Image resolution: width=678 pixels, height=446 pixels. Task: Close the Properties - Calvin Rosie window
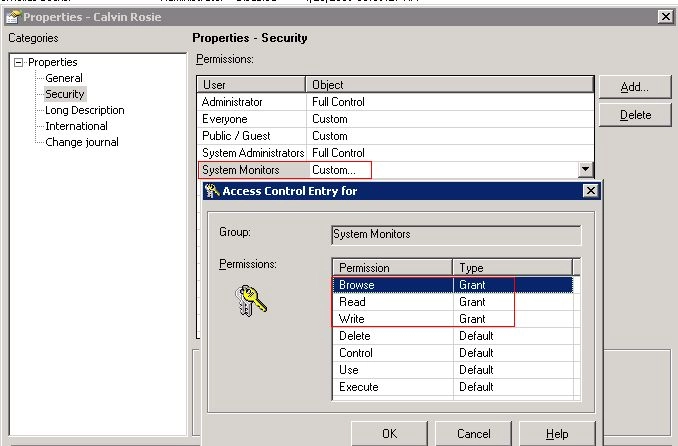click(x=665, y=17)
